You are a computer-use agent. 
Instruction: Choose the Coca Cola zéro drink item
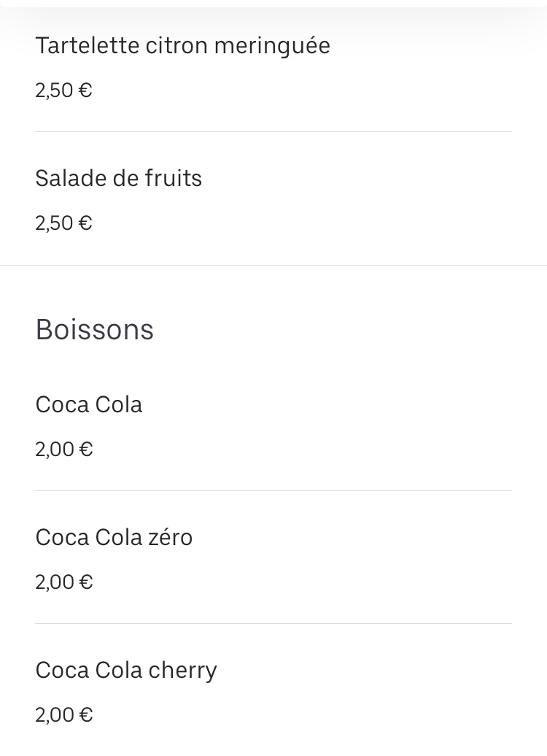273,558
